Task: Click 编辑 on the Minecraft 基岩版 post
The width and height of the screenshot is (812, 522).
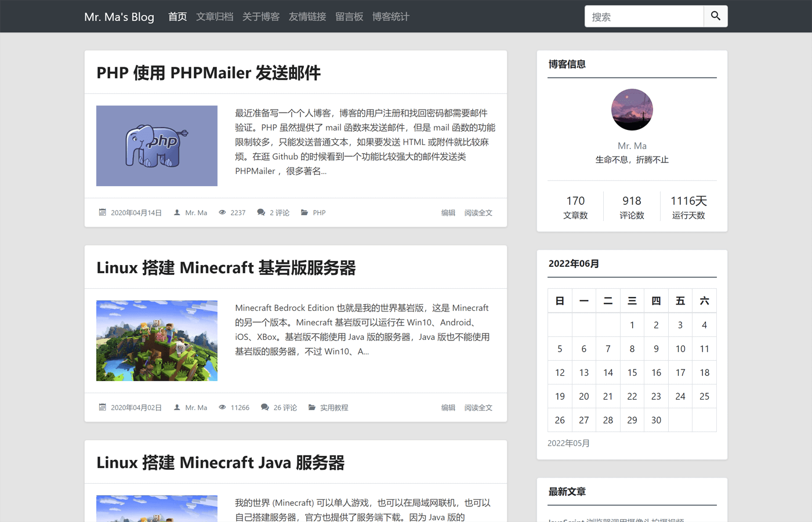Action: (448, 407)
